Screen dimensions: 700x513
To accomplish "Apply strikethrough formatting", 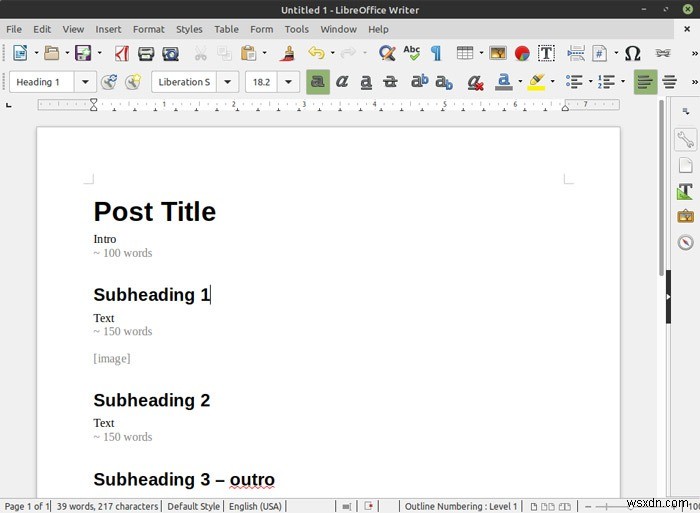I will (390, 82).
